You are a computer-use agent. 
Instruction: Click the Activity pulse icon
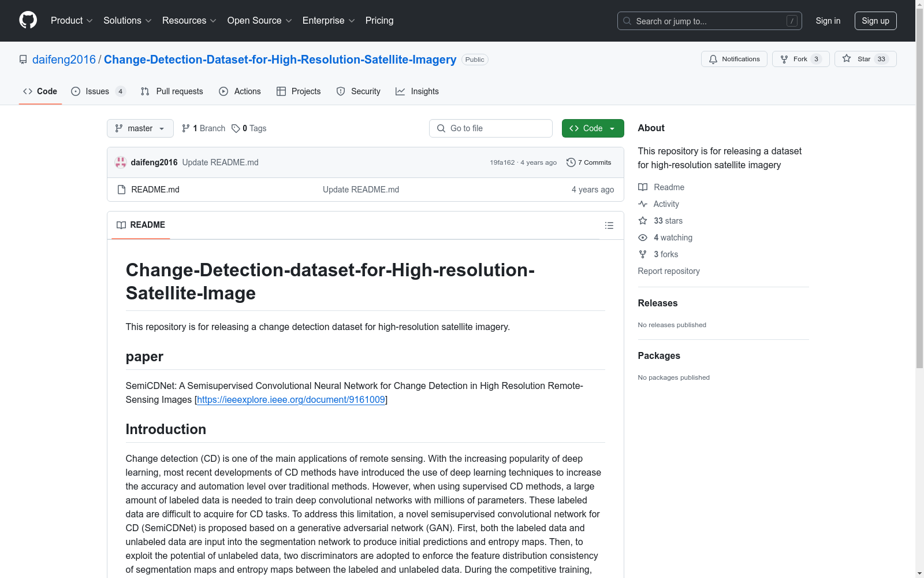[643, 204]
